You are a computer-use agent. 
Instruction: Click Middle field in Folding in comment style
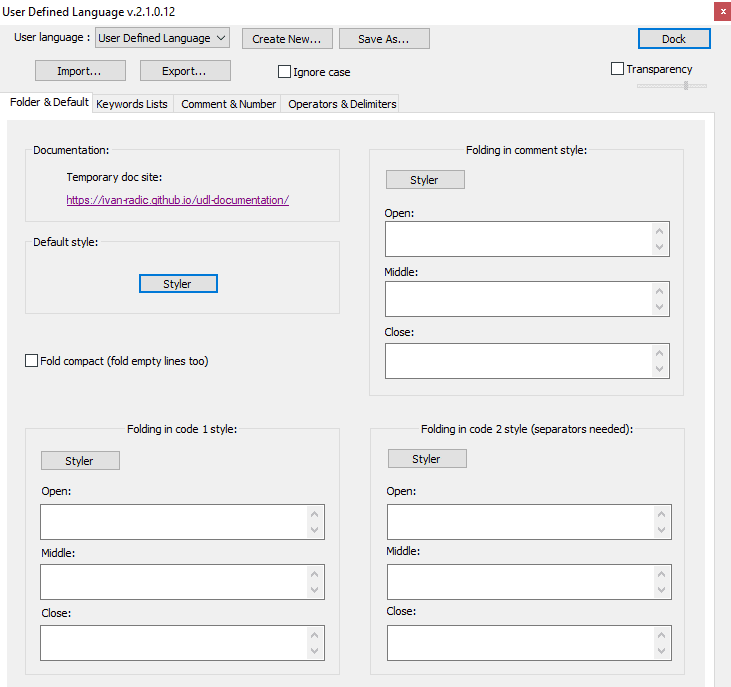pos(527,299)
